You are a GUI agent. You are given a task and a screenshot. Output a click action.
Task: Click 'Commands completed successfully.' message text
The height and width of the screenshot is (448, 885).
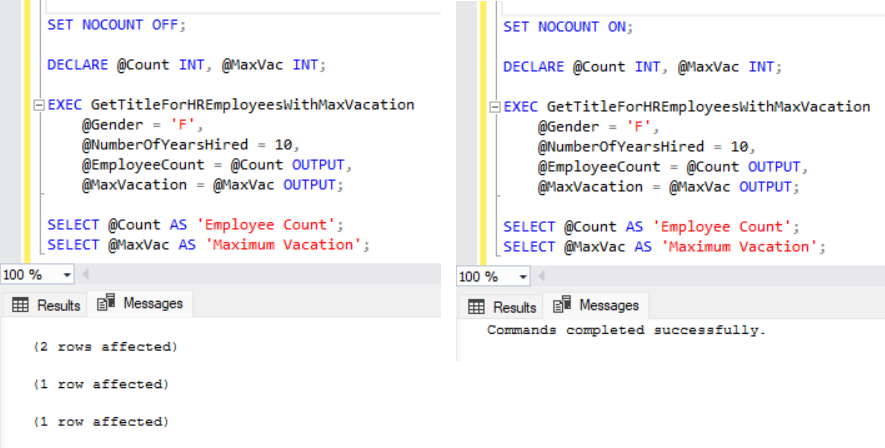(x=626, y=330)
